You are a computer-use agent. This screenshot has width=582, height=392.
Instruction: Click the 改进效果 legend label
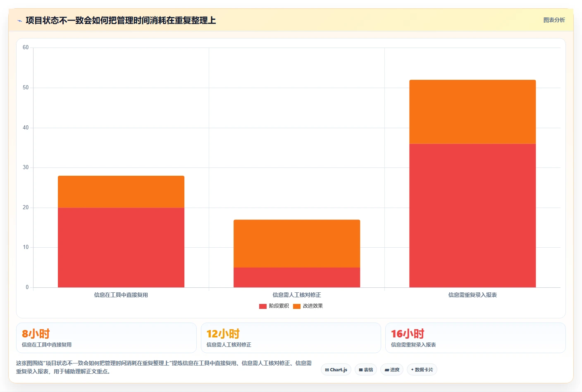[x=313, y=306]
